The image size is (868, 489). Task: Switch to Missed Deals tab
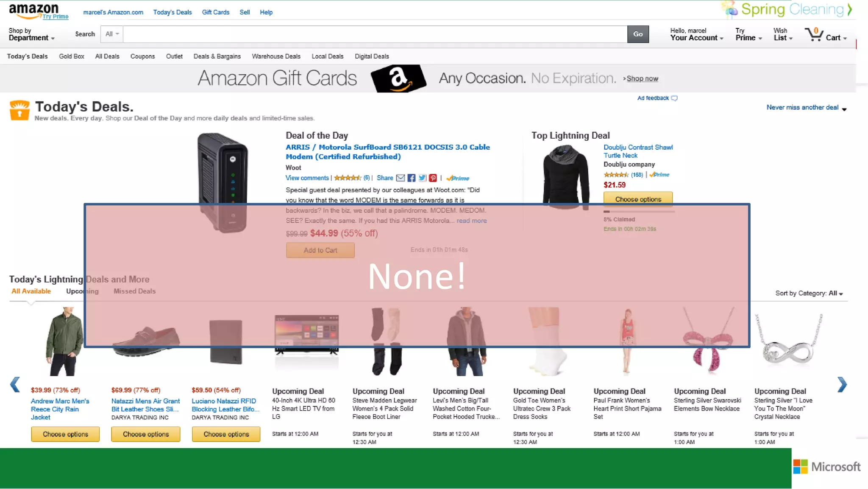coord(134,291)
